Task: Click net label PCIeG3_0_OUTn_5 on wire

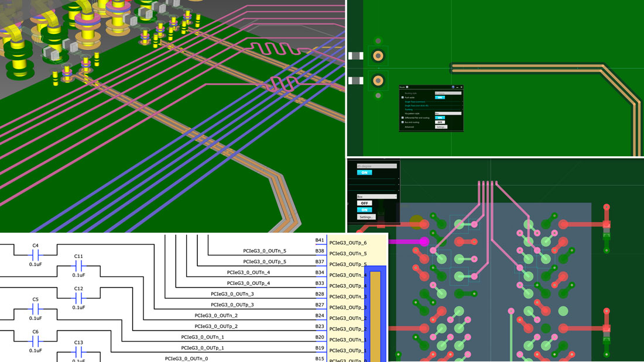Action: 265,251
